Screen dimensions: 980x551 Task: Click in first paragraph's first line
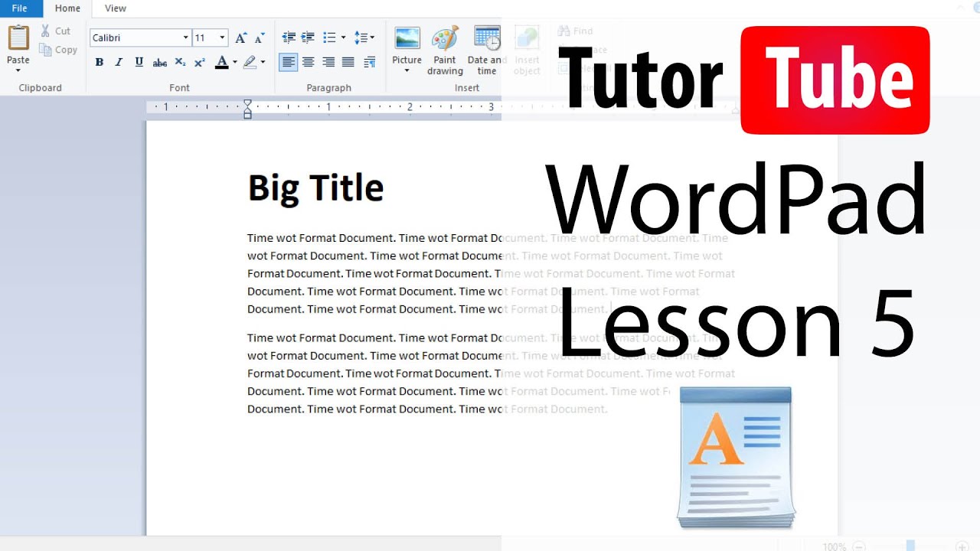click(x=487, y=238)
